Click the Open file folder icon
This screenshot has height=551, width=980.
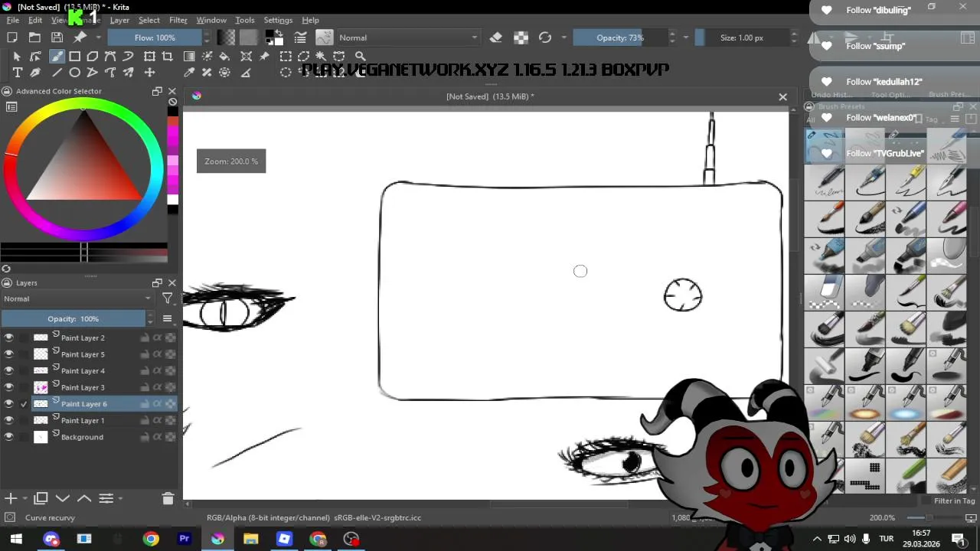tap(35, 37)
